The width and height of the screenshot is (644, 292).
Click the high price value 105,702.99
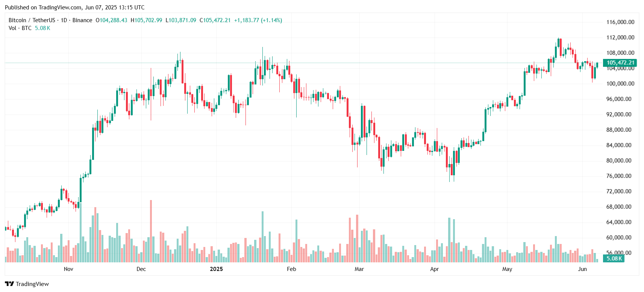[x=148, y=20]
